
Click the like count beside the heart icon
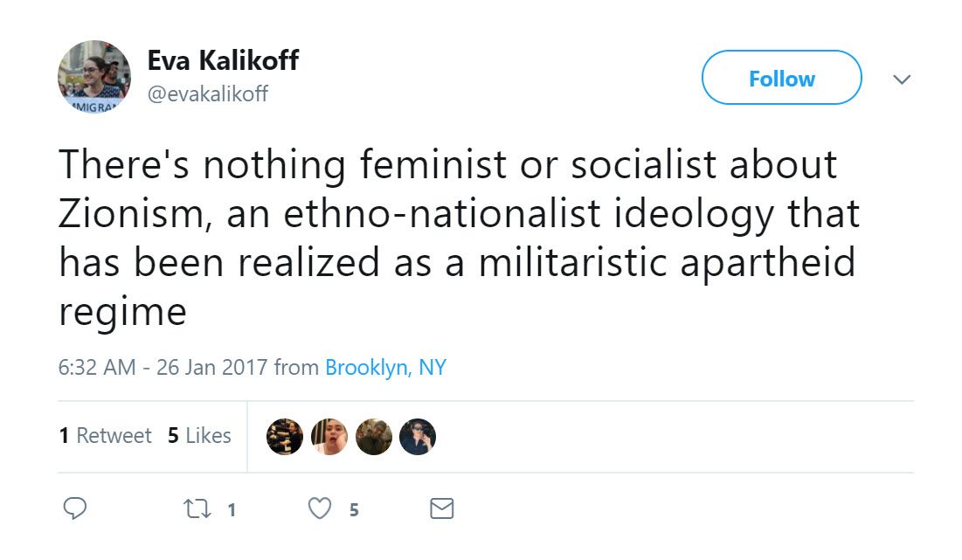click(354, 509)
